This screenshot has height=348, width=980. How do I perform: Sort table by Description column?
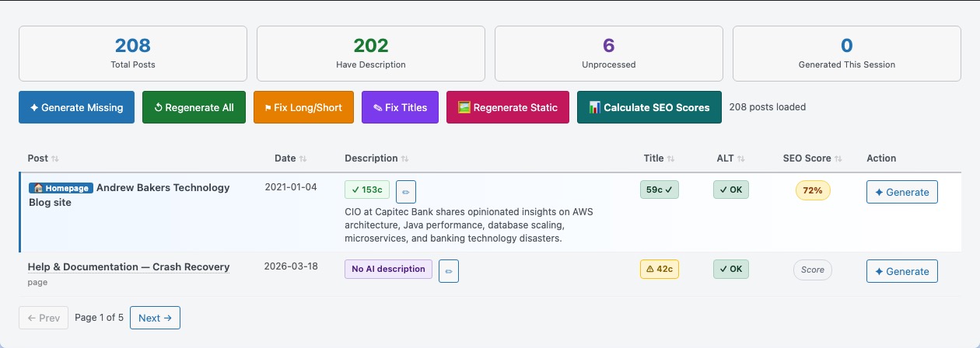pyautogui.click(x=376, y=158)
